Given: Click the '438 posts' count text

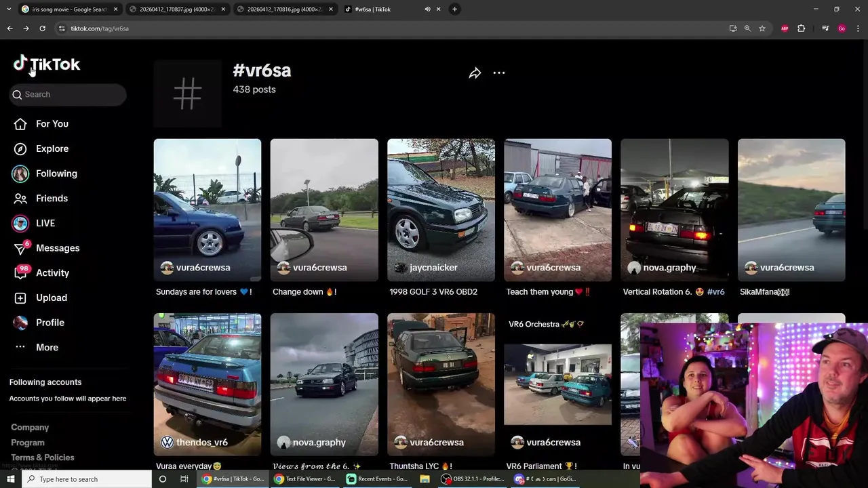Looking at the screenshot, I should (254, 89).
